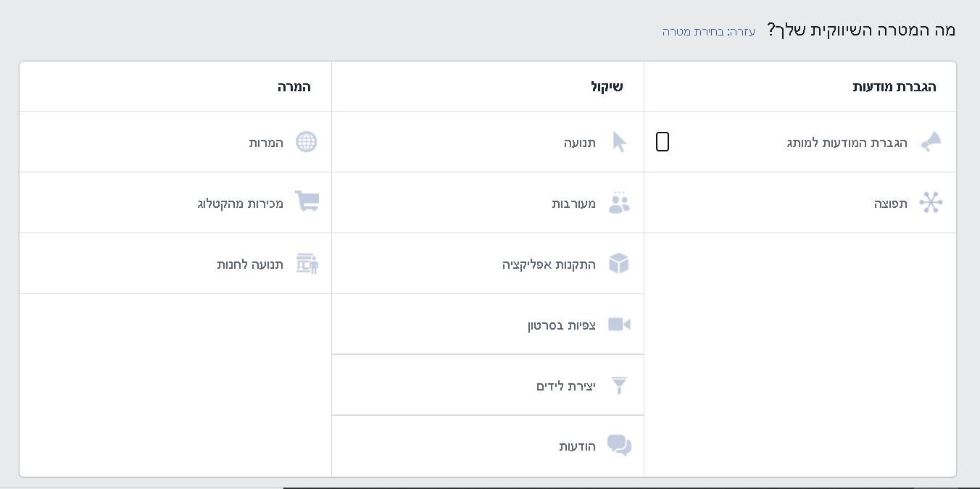The image size is (980, 489).
Task: Select the Lead Generation funnel icon
Action: (619, 385)
